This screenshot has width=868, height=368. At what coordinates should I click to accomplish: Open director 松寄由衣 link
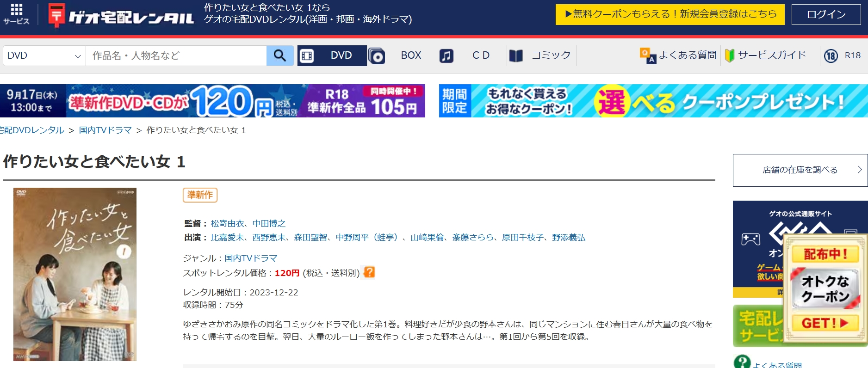227,224
